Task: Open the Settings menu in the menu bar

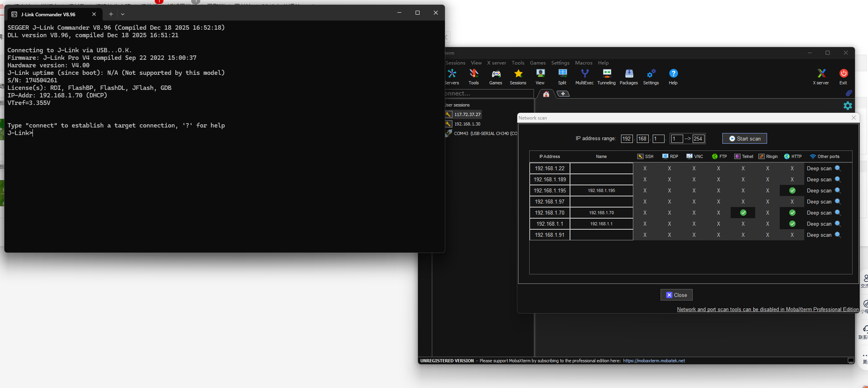Action: point(560,63)
